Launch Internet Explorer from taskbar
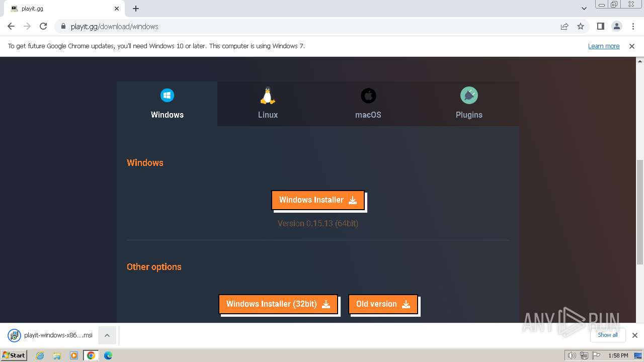The width and height of the screenshot is (644, 362). point(40,355)
